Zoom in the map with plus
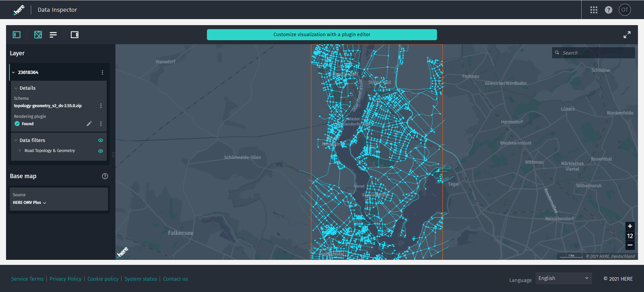Screen dimensions: 644x292 coord(630,226)
